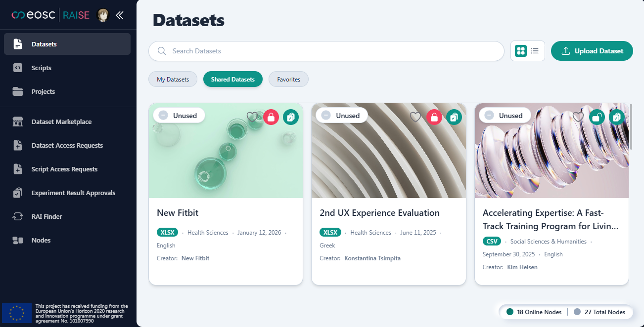Click the open padlock on Accelerating Expertise card
Screen dimensions: 644x327
pos(597,117)
